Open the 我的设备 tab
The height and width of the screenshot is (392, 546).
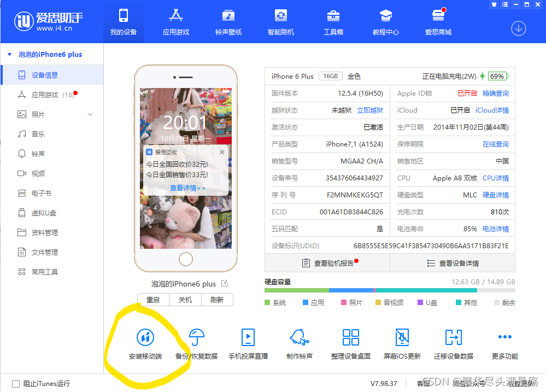click(x=124, y=22)
